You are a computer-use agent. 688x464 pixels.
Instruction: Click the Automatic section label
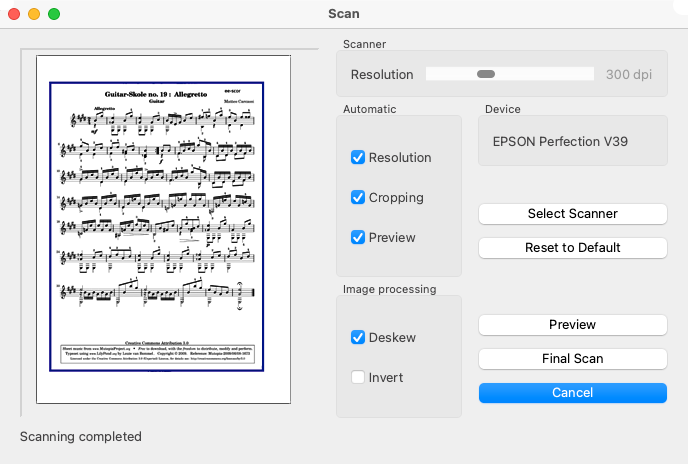coord(369,109)
